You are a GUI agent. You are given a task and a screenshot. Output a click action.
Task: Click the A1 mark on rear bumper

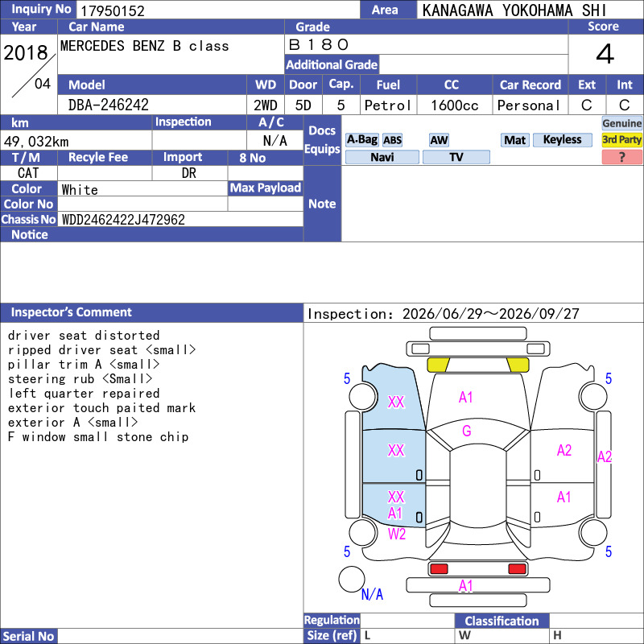466,586
